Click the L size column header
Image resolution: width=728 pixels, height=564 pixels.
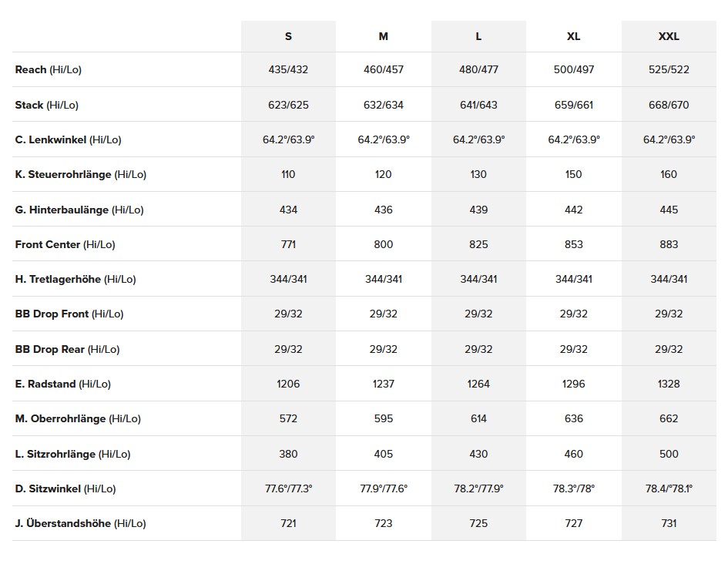(x=478, y=36)
